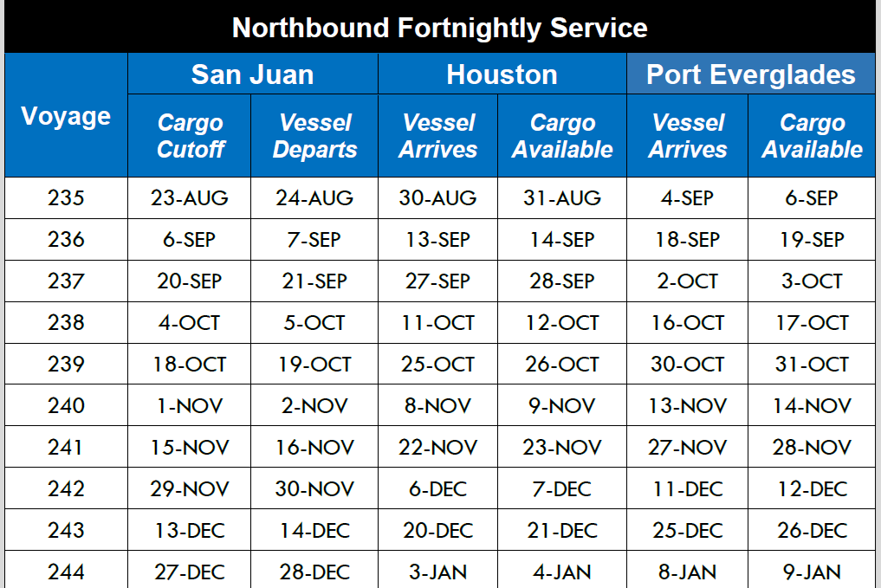Click San Juan Cargo Cutoff header
The height and width of the screenshot is (588, 881).
(x=190, y=136)
